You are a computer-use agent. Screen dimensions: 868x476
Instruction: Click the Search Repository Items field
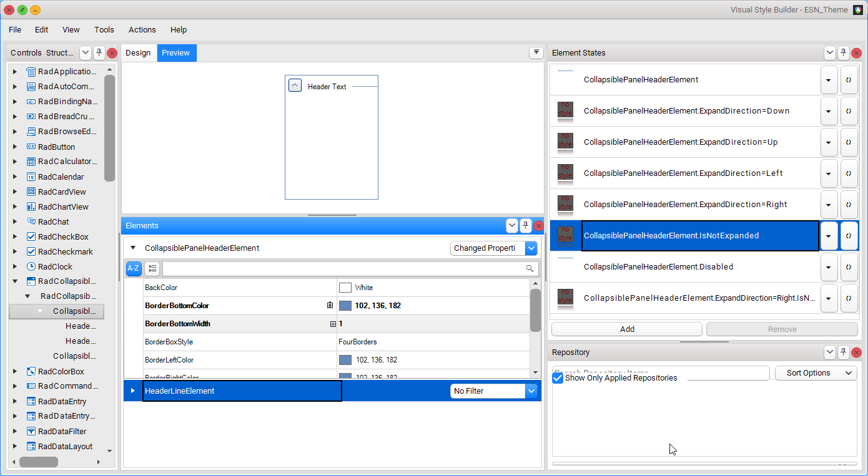pyautogui.click(x=661, y=373)
